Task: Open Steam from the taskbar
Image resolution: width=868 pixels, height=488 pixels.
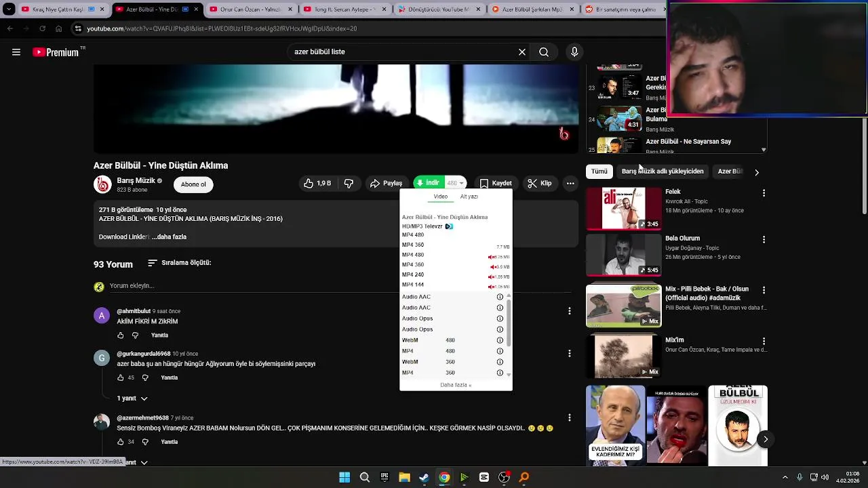Action: click(x=424, y=477)
